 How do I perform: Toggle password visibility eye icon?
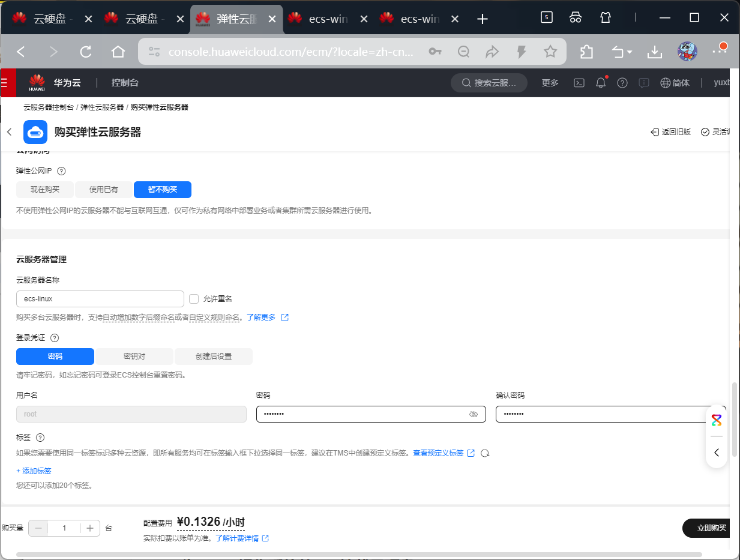473,414
